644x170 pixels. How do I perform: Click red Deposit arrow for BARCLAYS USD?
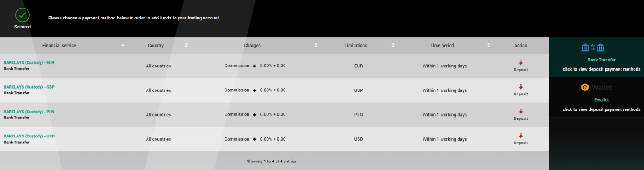(520, 136)
